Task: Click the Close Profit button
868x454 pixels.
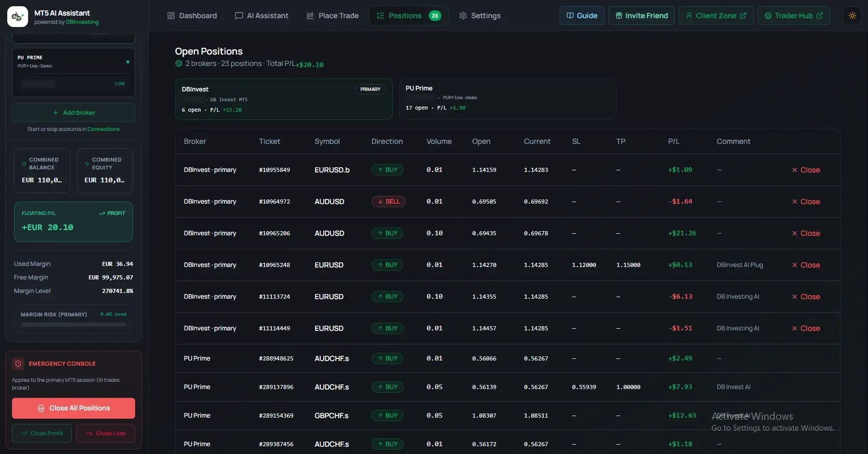Action: click(42, 433)
